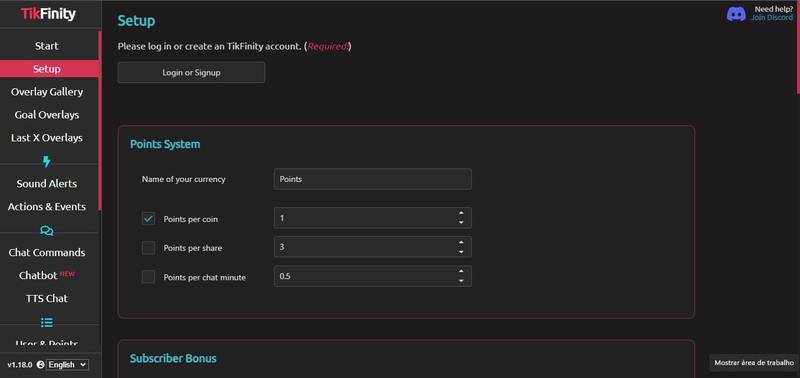Click the page scrollbar thumb at right edge
Image resolution: width=800 pixels, height=378 pixels.
(798, 48)
